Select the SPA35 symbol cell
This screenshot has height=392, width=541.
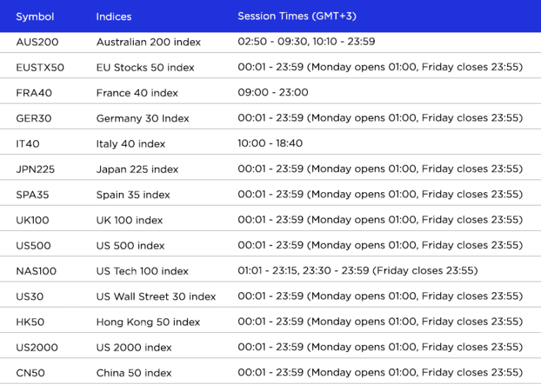32,195
